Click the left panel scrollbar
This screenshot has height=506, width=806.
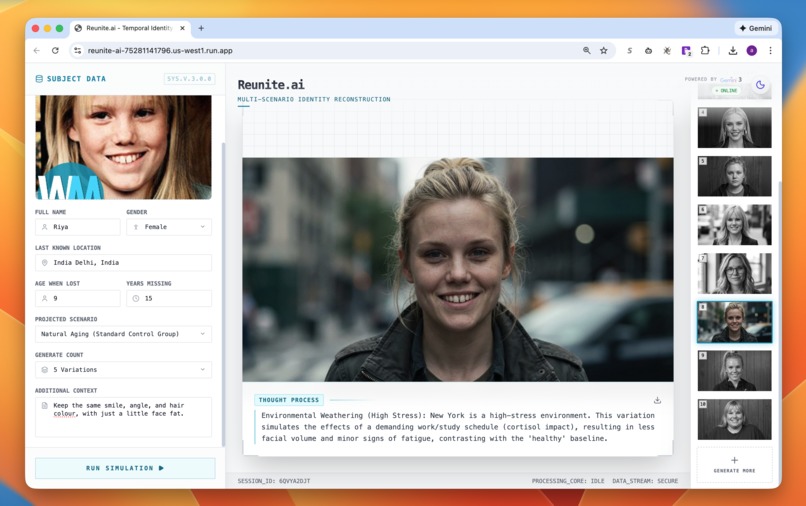(x=223, y=295)
